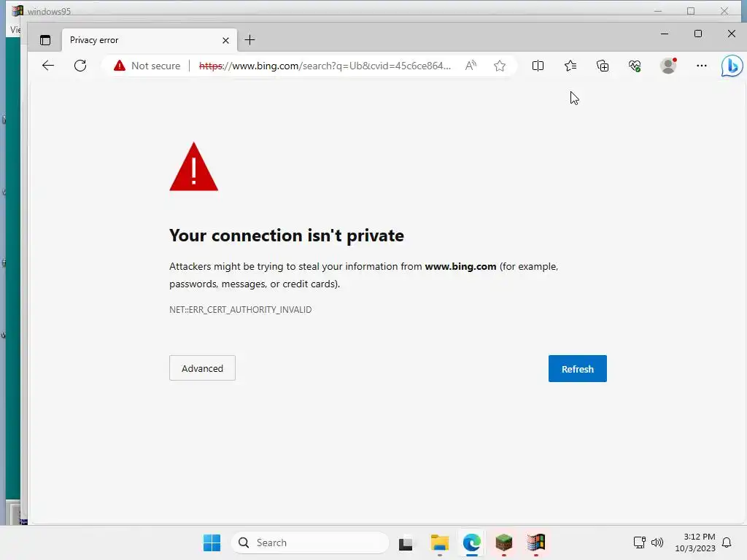
Task: Open the network status tray icon
Action: pyautogui.click(x=639, y=542)
